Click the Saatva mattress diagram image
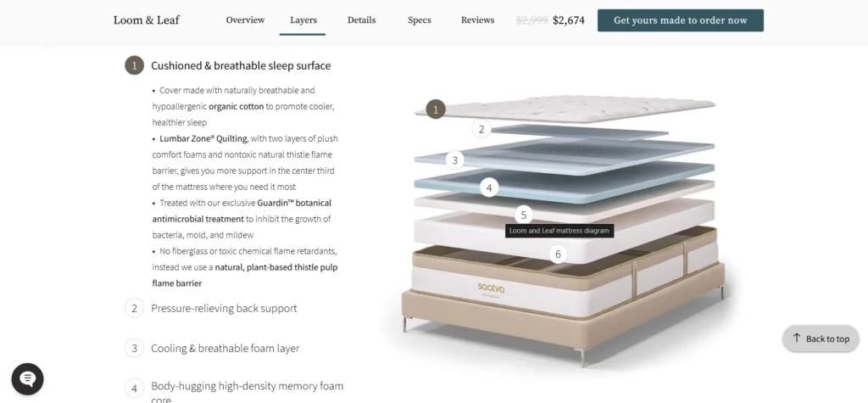Image resolution: width=868 pixels, height=403 pixels. (565, 230)
